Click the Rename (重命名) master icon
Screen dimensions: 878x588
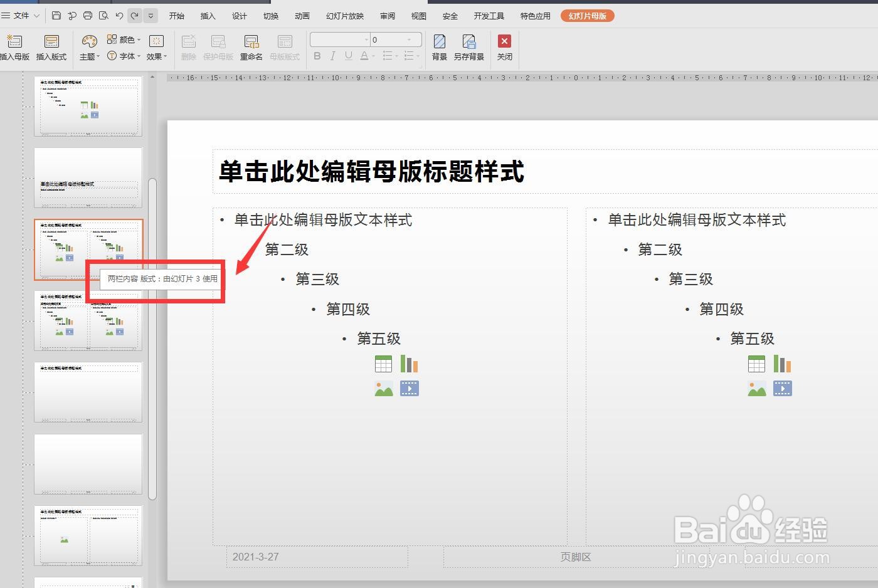(x=251, y=47)
